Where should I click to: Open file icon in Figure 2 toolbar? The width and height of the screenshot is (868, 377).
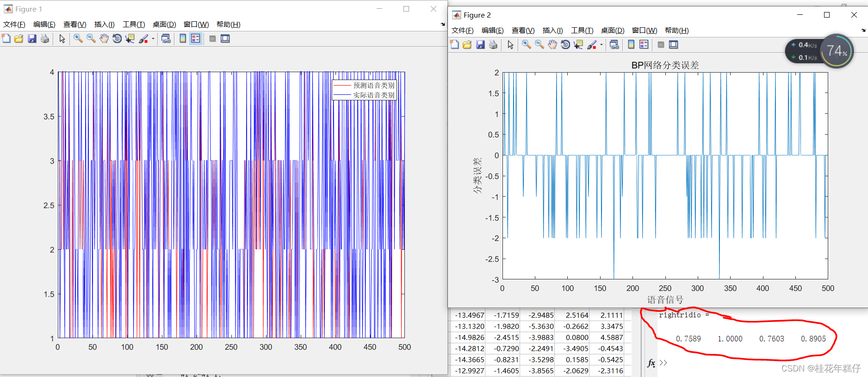467,44
